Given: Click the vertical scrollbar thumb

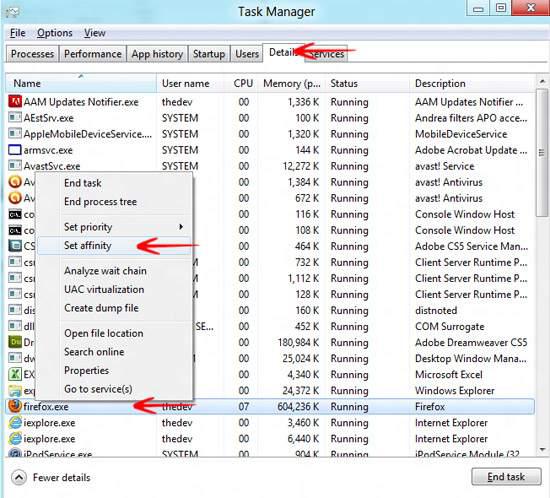Looking at the screenshot, I should 542,153.
